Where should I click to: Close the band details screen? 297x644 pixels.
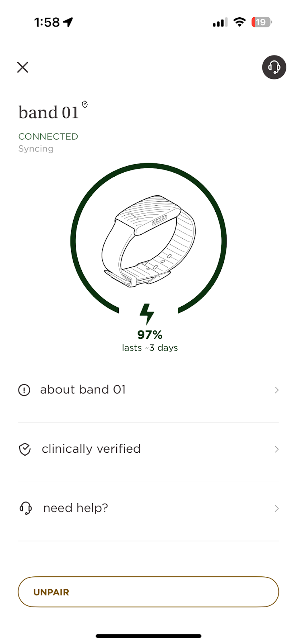pyautogui.click(x=23, y=67)
